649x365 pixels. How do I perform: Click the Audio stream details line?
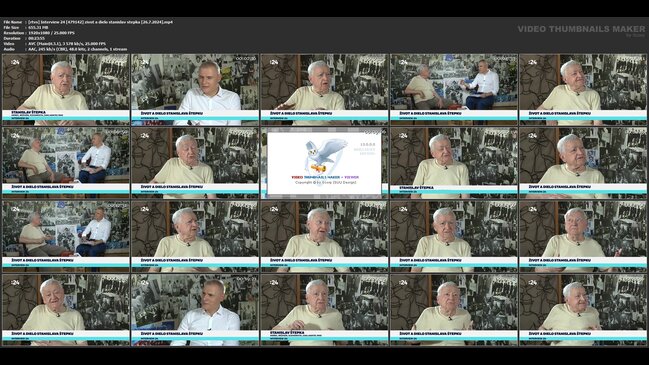click(x=65, y=49)
